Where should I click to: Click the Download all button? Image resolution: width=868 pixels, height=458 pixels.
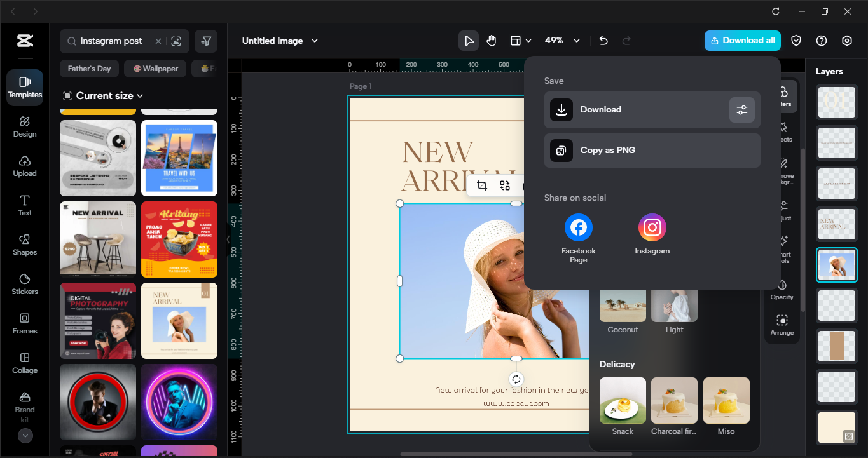pyautogui.click(x=742, y=40)
